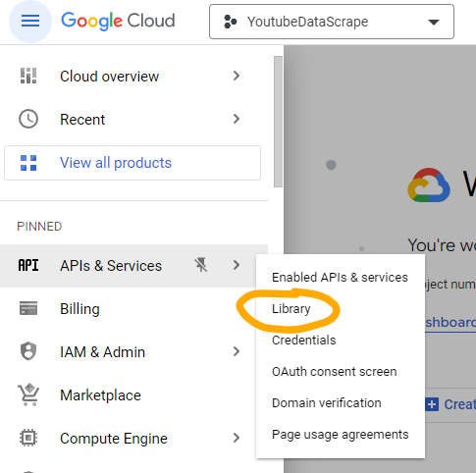
Task: Click the View all products grid icon
Action: (x=28, y=163)
